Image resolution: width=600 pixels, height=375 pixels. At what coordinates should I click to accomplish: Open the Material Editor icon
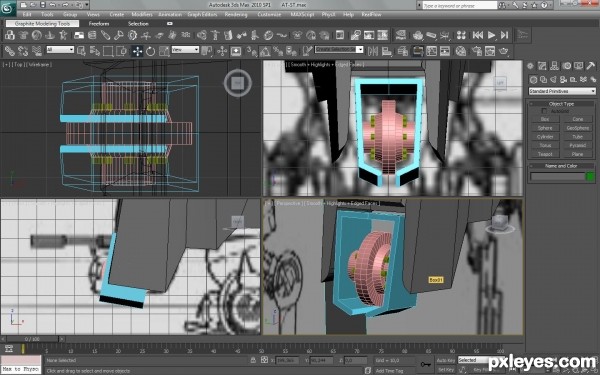(461, 51)
